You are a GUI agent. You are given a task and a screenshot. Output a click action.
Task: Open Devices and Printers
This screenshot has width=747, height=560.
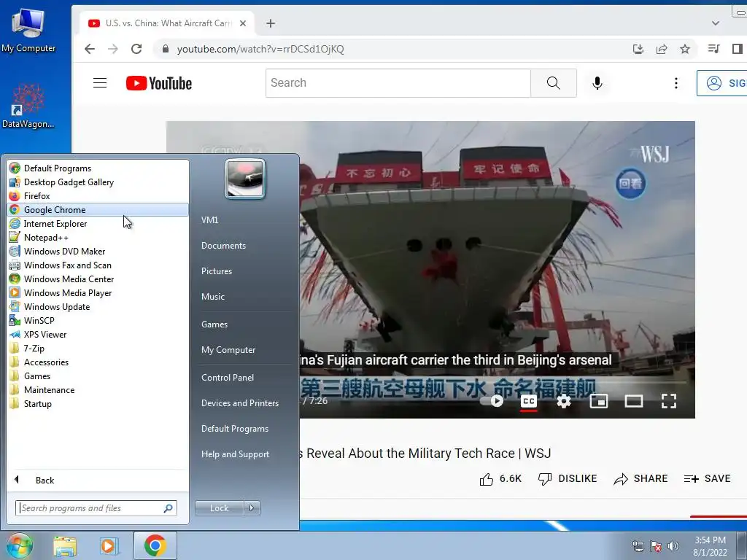pos(239,403)
